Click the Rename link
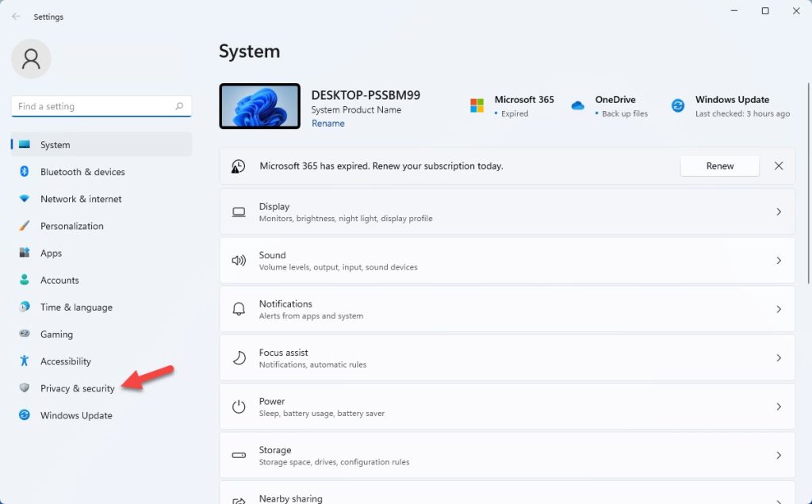Screen dimensions: 812x504 tap(327, 123)
